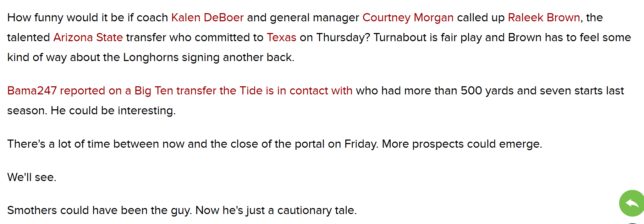Click the sentence "He could be interesting."
Image resolution: width=644 pixels, height=224 pixels.
113,111
